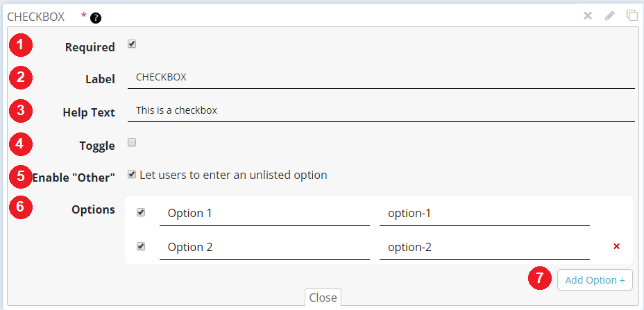The image size is (644, 310).
Task: Click the help question mark icon
Action: (95, 17)
